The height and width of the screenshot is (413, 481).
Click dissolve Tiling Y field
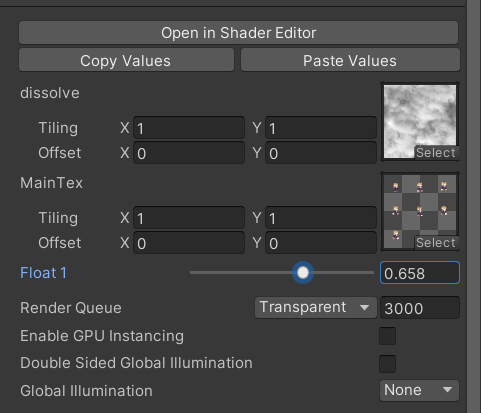pos(321,128)
